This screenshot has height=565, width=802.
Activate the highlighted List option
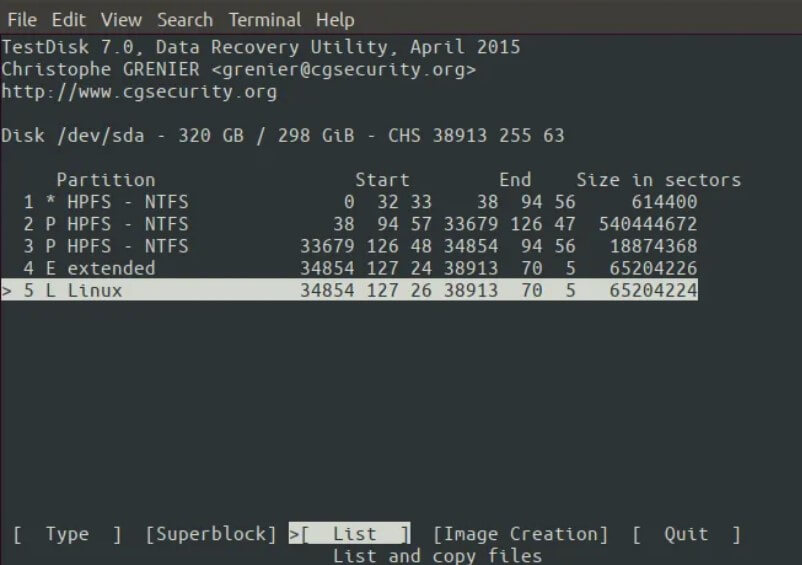pos(350,534)
